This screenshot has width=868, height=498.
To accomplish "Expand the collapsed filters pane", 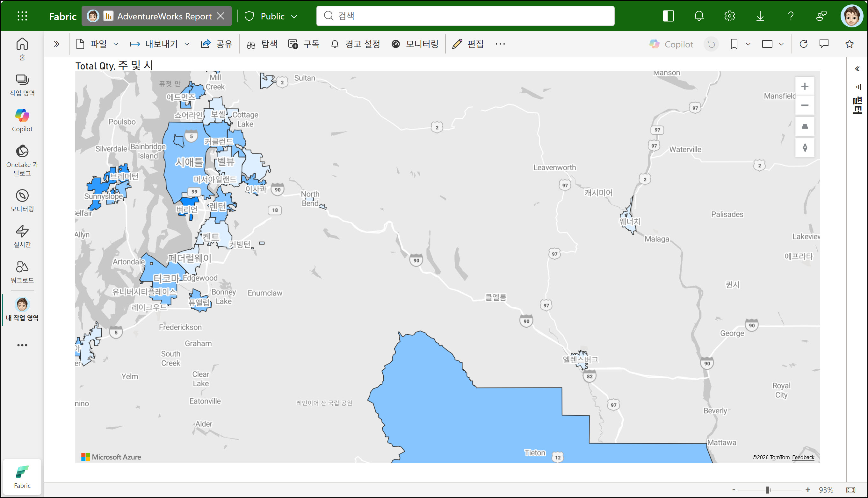I will [857, 69].
